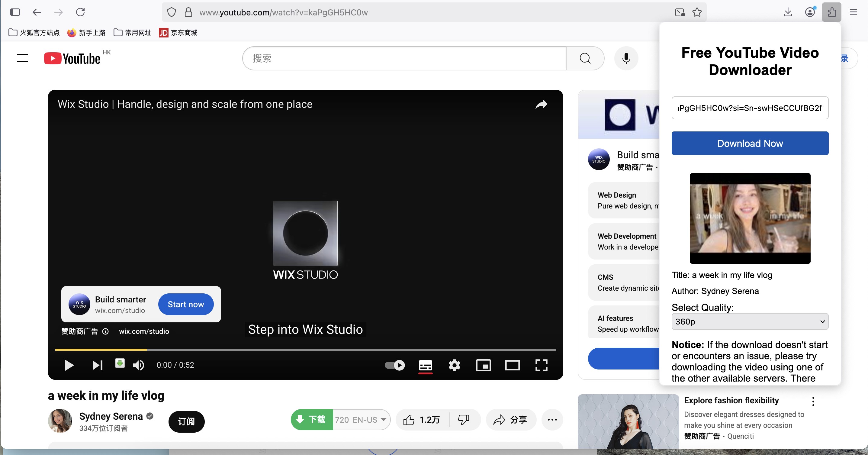Click the Explore fashion flexibility title
The width and height of the screenshot is (868, 455).
[731, 400]
